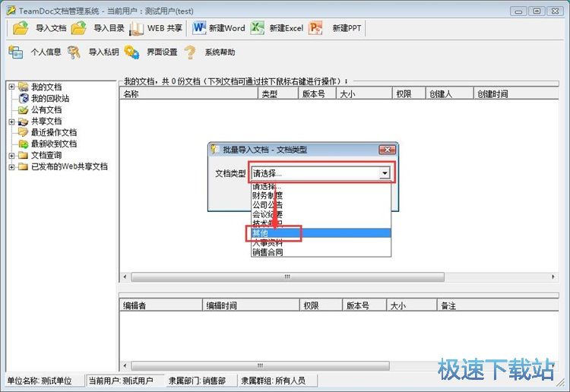Viewport: 570px width, 392px height.
Task: Click the 界面设置 toolbar label
Action: pyautogui.click(x=162, y=52)
